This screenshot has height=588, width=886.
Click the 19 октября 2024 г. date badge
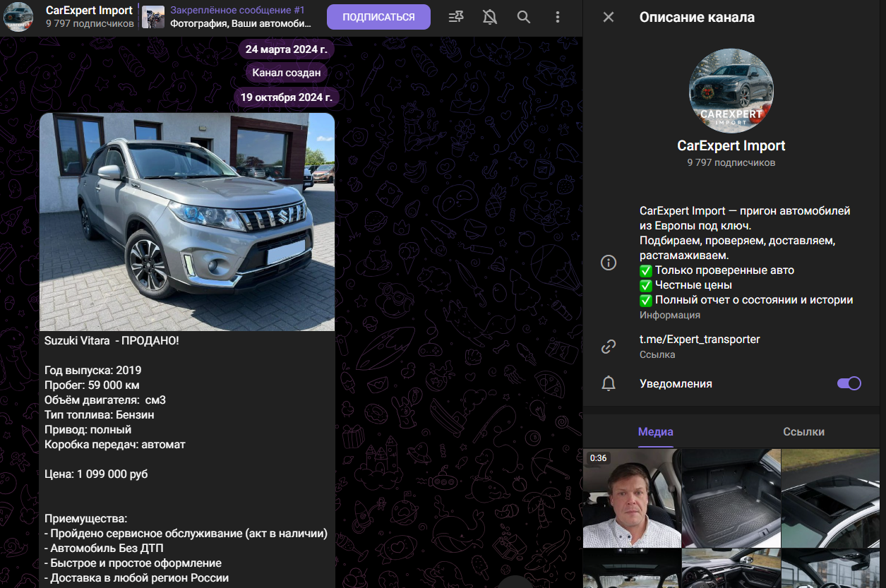pos(287,97)
